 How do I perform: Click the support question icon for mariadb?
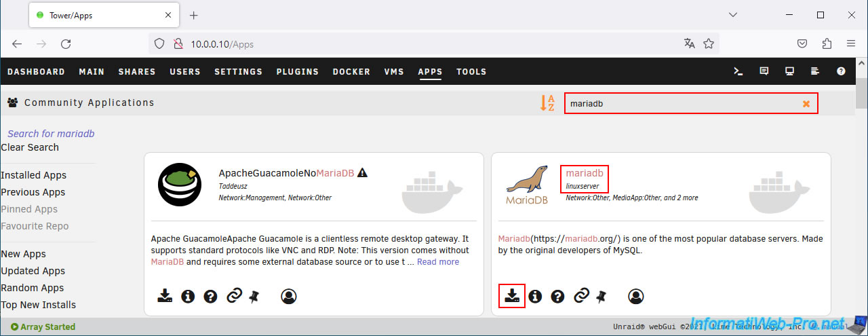pos(557,296)
